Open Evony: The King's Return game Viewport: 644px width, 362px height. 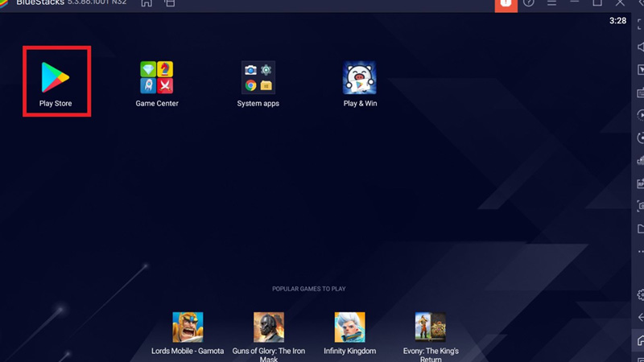click(431, 327)
